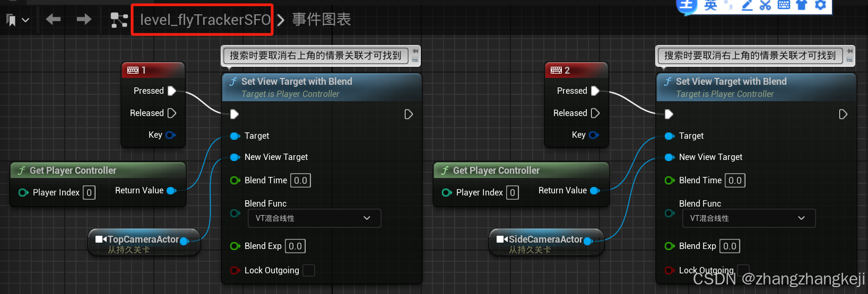868x294 pixels.
Task: Toggle the IME punctuation mode icon
Action: coord(729,6)
